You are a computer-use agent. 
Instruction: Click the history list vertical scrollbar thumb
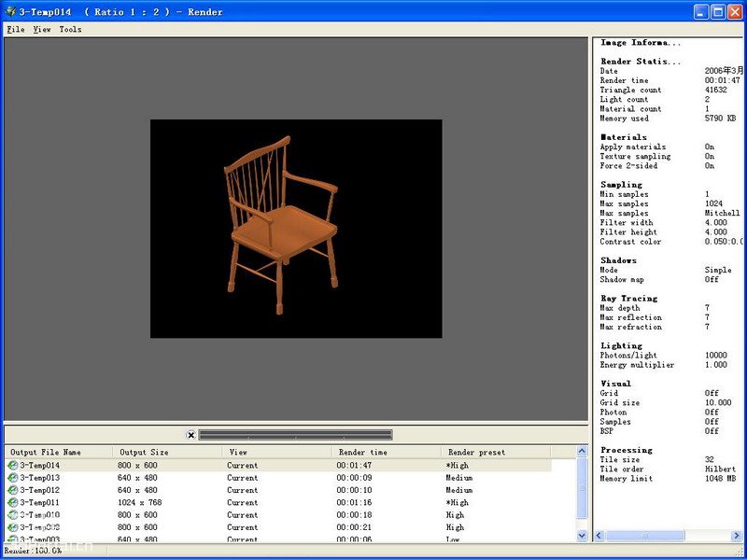(582, 488)
